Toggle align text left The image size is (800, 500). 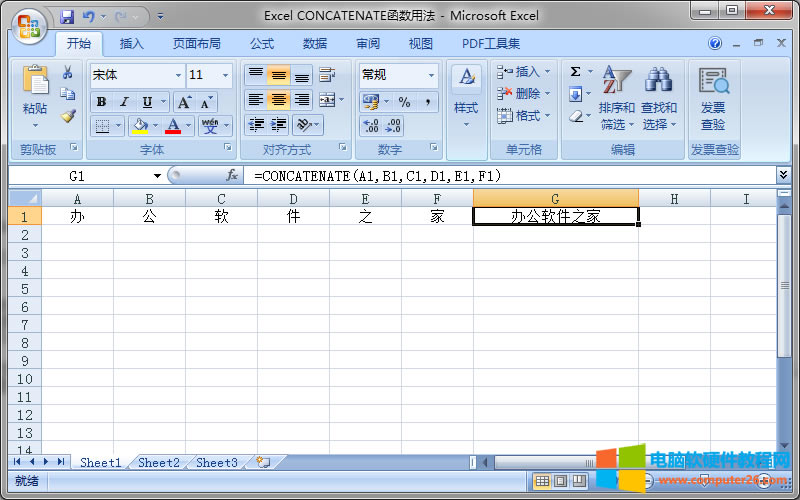[x=256, y=100]
